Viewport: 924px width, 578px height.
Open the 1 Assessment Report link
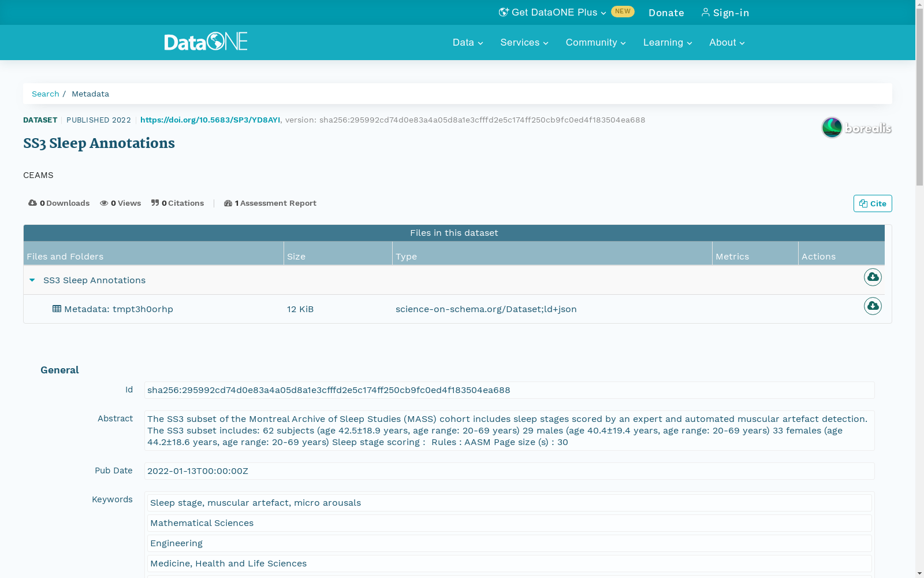(x=270, y=203)
